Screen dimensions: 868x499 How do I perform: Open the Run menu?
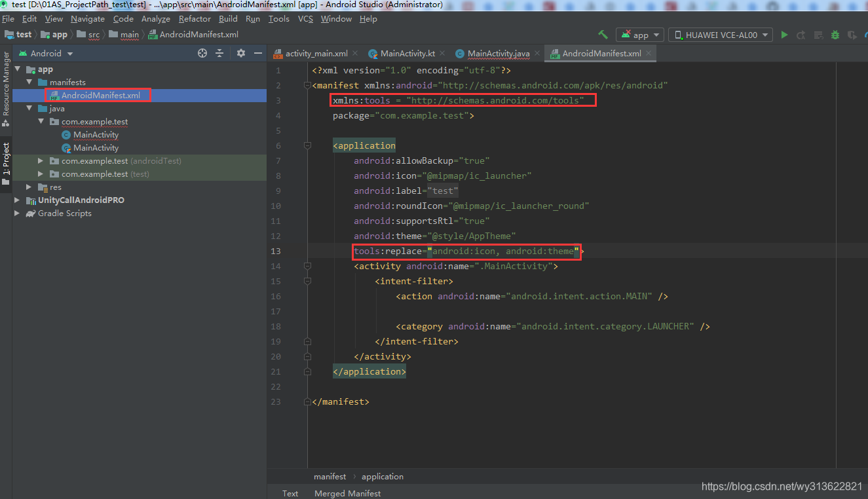click(253, 19)
